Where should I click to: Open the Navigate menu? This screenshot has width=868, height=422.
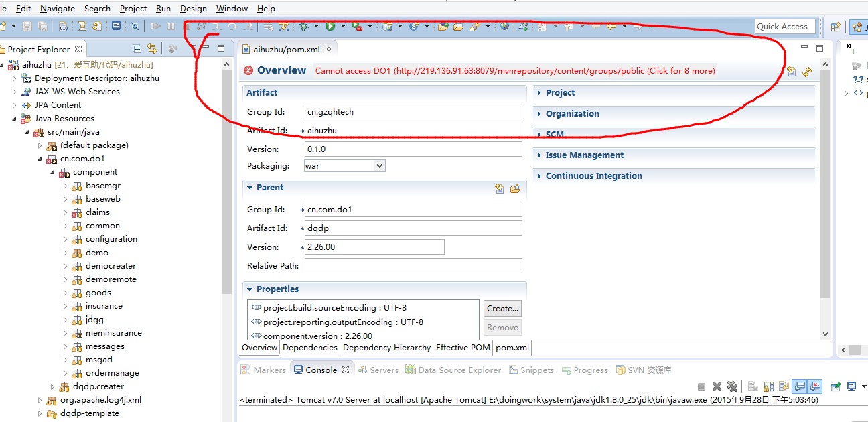coord(58,9)
